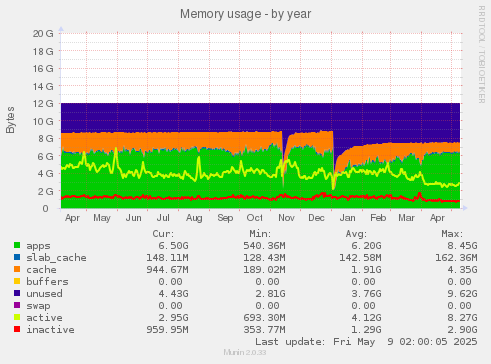491x364 pixels.
Task: Click the 'Jan' x-axis month label
Action: point(347,218)
